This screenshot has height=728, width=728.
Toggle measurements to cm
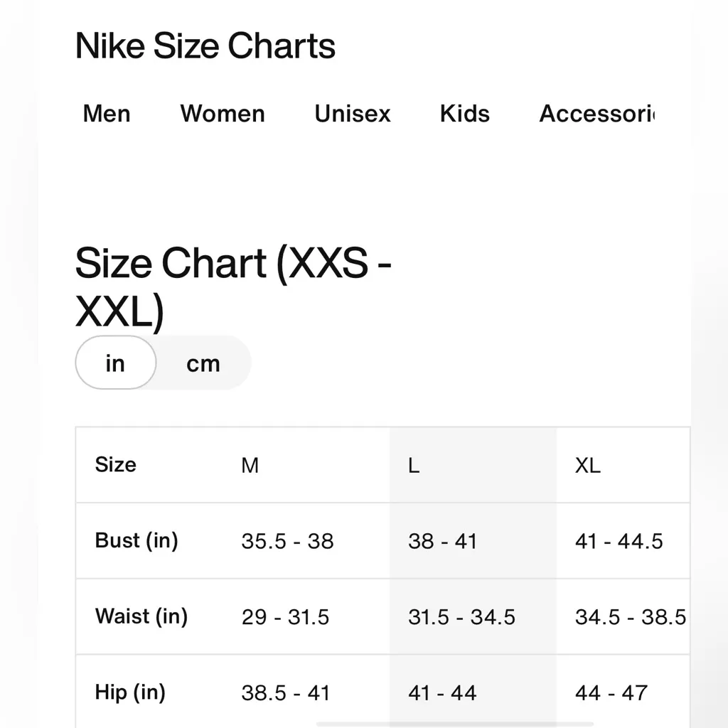203,364
